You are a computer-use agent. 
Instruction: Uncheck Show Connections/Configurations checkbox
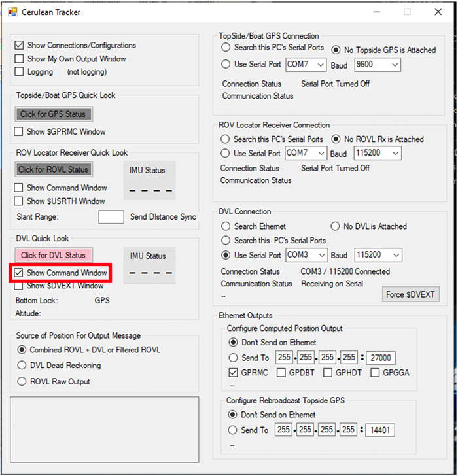[19, 45]
